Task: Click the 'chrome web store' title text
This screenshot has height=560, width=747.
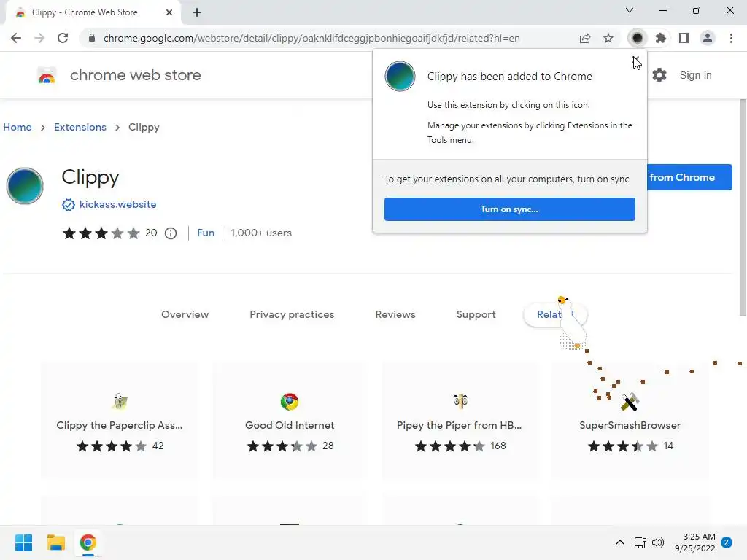Action: pos(135,75)
